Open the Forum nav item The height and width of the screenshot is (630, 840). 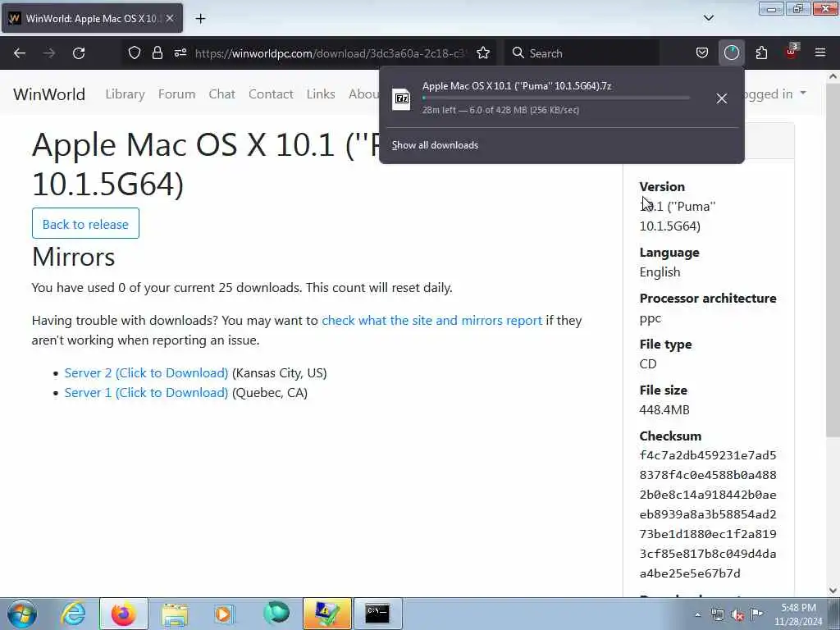click(x=177, y=94)
